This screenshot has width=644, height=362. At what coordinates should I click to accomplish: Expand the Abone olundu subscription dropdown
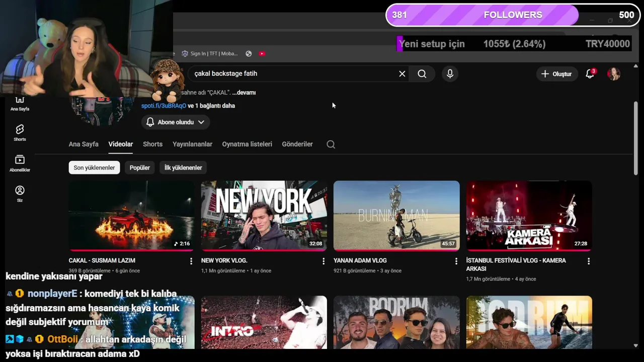click(x=176, y=122)
